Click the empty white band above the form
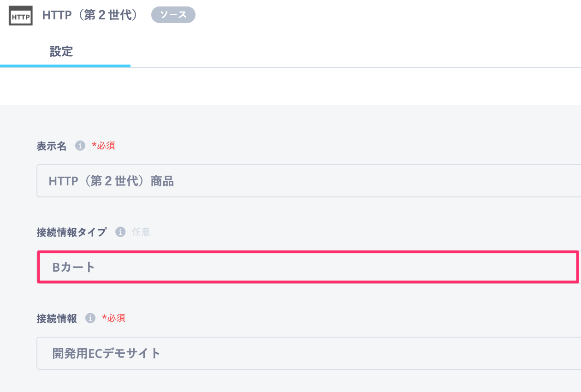The image size is (581, 392). [290, 87]
